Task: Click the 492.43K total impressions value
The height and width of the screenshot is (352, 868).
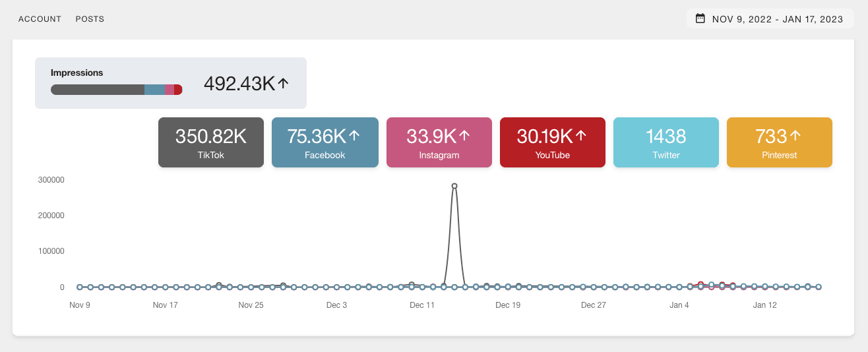Action: pyautogui.click(x=239, y=84)
